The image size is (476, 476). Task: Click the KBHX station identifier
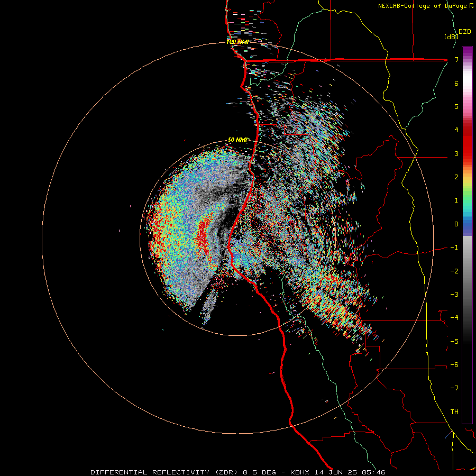[300, 472]
